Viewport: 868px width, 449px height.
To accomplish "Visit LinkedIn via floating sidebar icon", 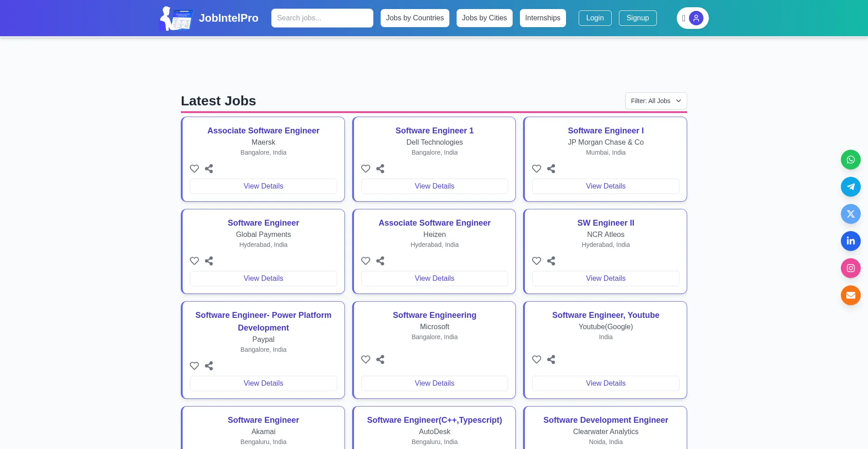I will tap(850, 241).
